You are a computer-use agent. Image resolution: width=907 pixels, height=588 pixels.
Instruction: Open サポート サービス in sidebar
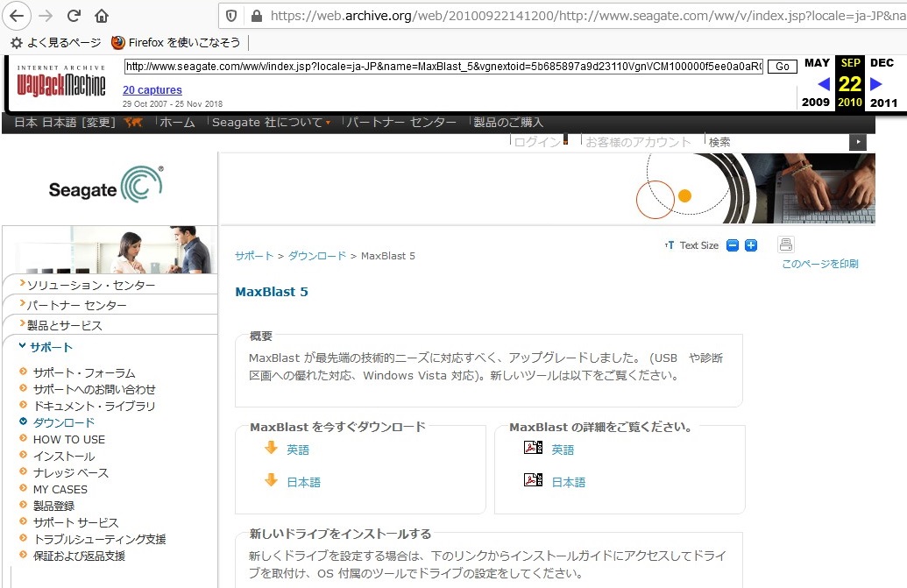75,522
